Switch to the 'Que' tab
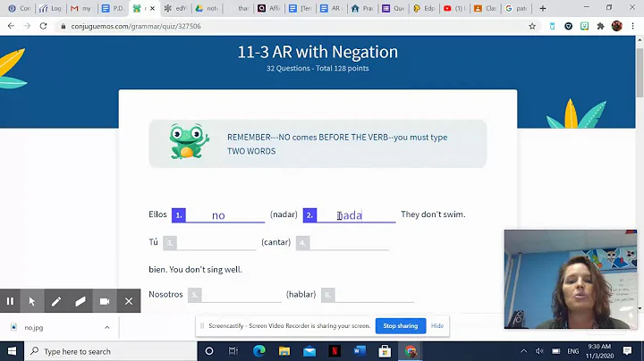644x361 pixels. point(393,8)
